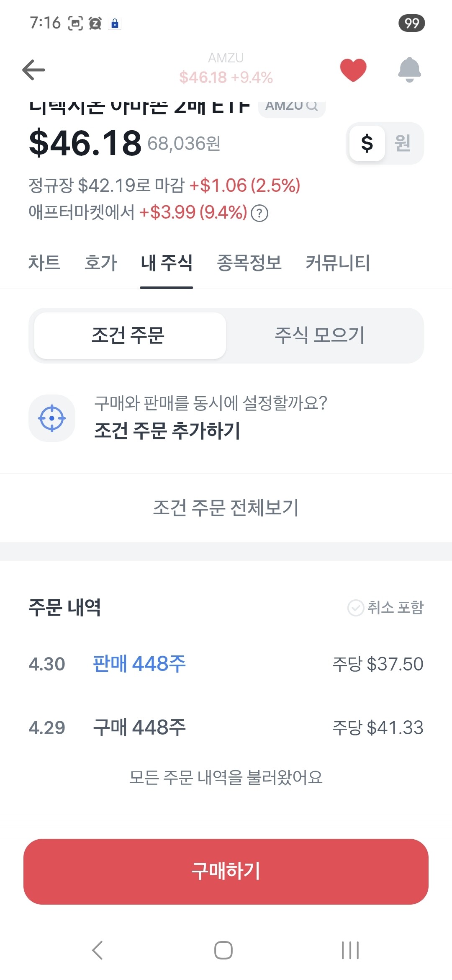
Task: Open 종목정보 tab
Action: pyautogui.click(x=249, y=263)
